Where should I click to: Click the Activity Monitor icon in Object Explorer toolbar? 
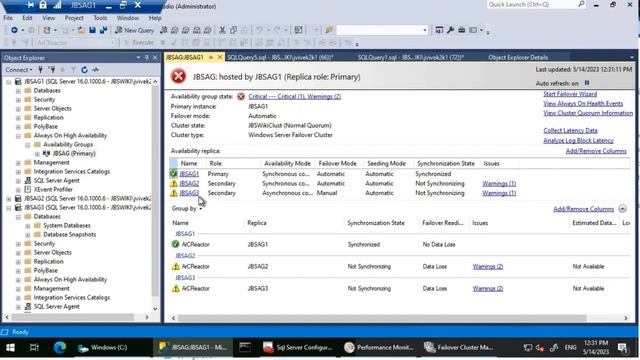(x=96, y=70)
